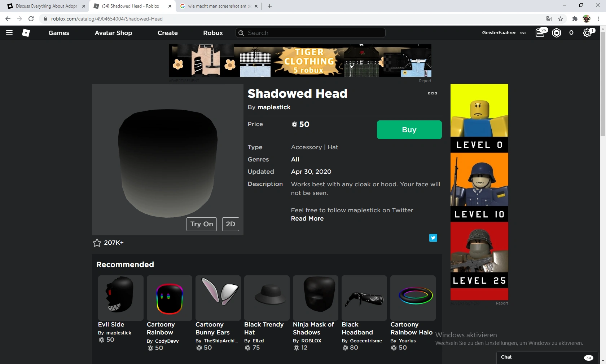The image size is (606, 364).
Task: Click the Search field in the navbar
Action: click(310, 33)
